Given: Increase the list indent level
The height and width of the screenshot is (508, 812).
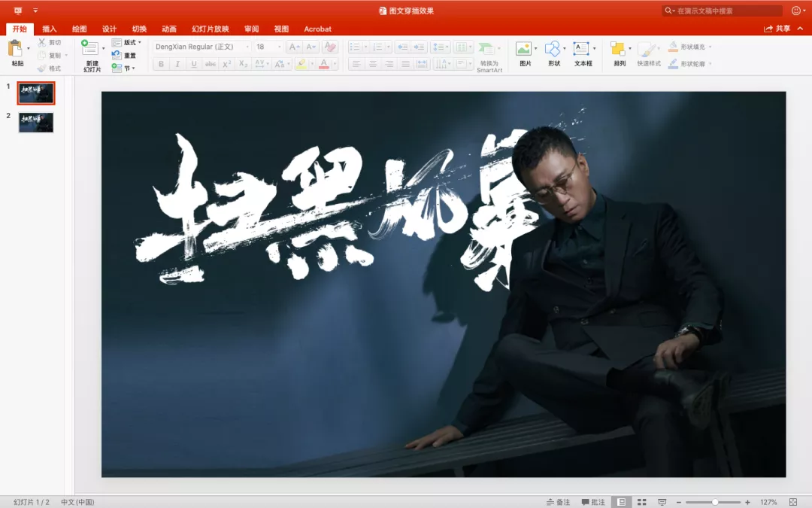Looking at the screenshot, I should (x=419, y=47).
